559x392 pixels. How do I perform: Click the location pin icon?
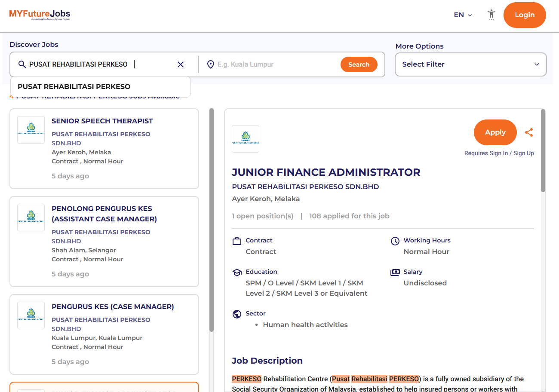click(211, 64)
